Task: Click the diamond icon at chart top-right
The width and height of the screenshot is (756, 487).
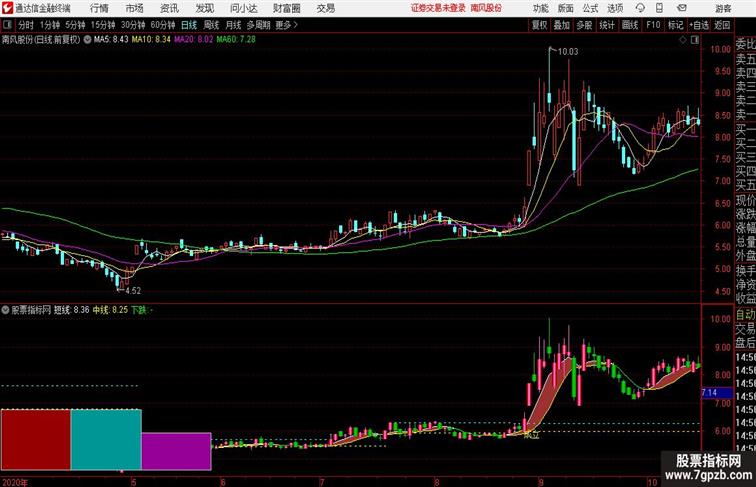Action: pos(683,40)
